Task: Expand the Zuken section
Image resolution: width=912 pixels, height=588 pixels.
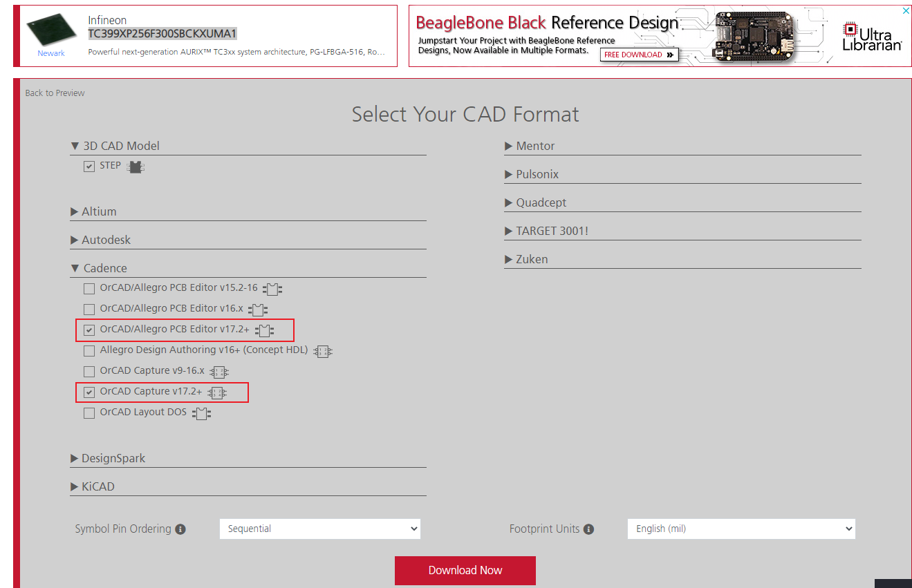Action: click(532, 258)
